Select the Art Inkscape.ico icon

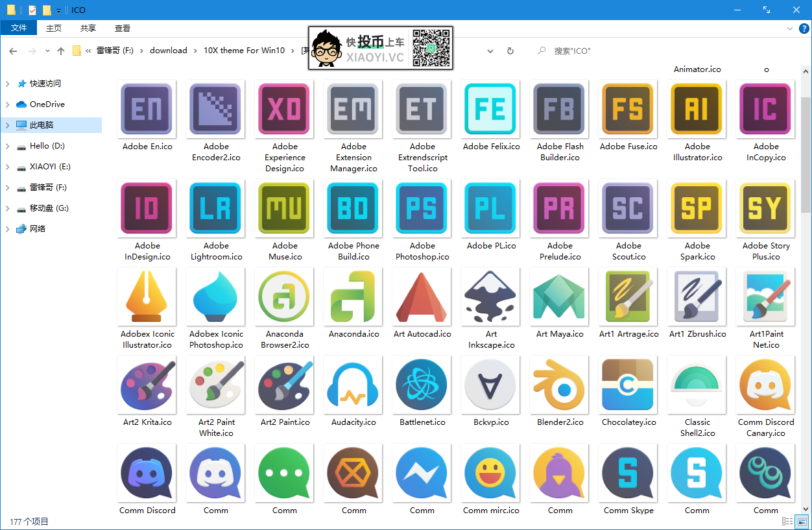(x=491, y=296)
